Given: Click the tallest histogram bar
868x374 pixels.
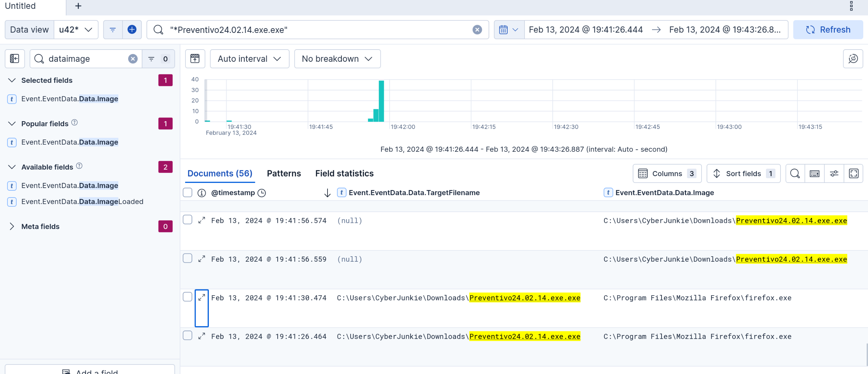Looking at the screenshot, I should coord(381,101).
